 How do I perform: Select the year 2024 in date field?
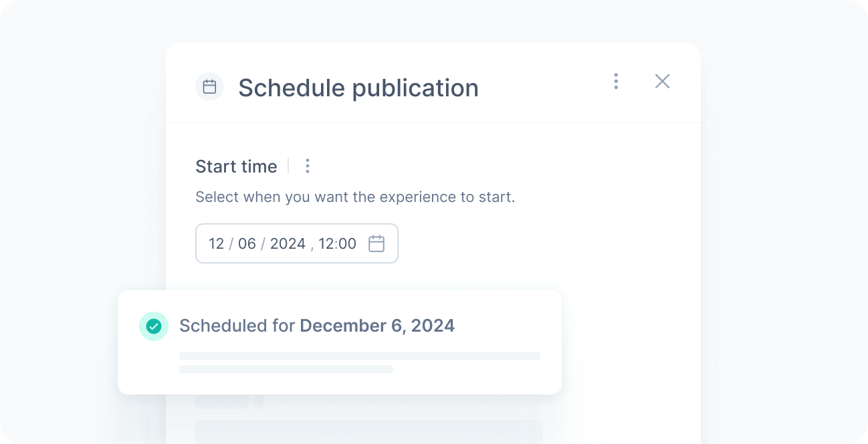pos(288,243)
